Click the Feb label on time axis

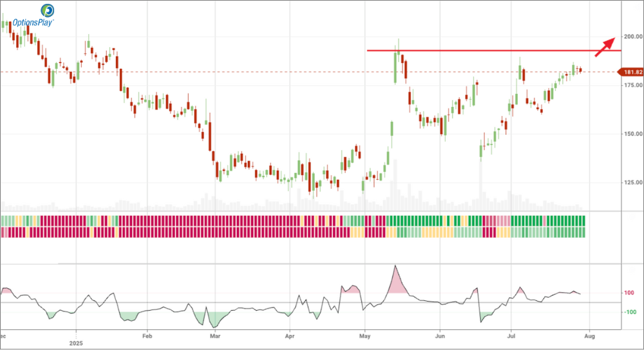click(147, 336)
